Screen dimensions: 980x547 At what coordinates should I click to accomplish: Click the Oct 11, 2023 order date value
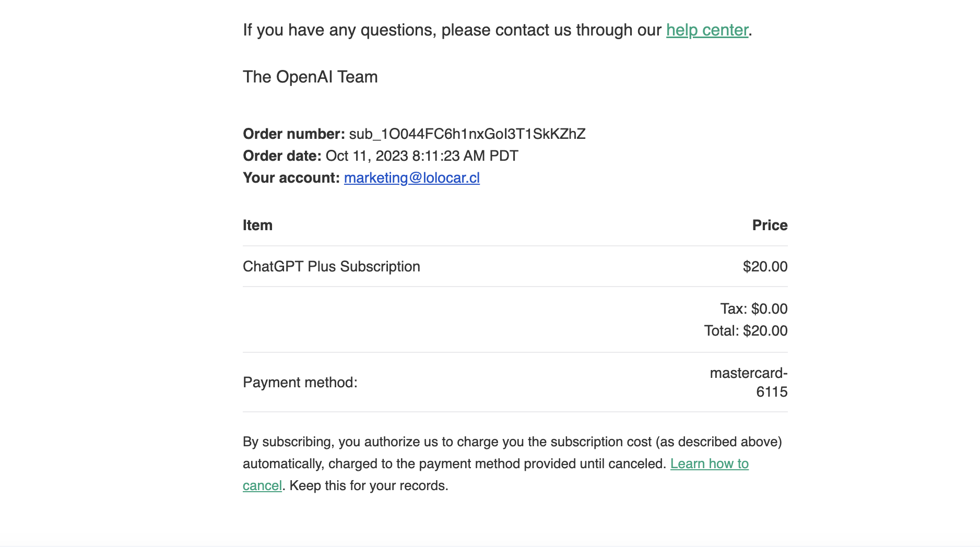421,156
